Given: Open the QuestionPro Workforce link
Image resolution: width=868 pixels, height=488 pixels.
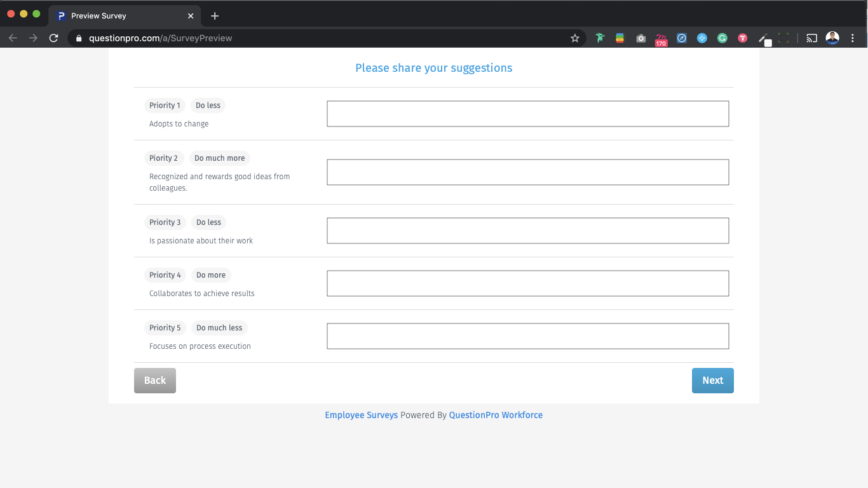Looking at the screenshot, I should 496,414.
